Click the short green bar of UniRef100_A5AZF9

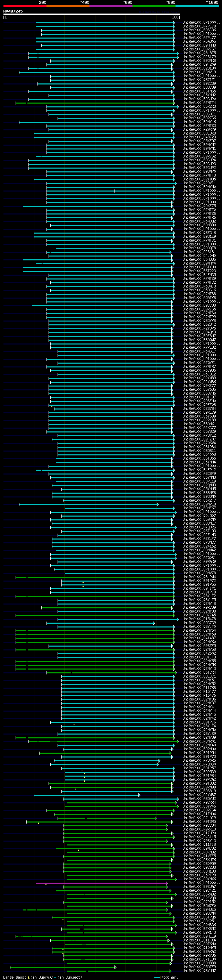click(63, 967)
